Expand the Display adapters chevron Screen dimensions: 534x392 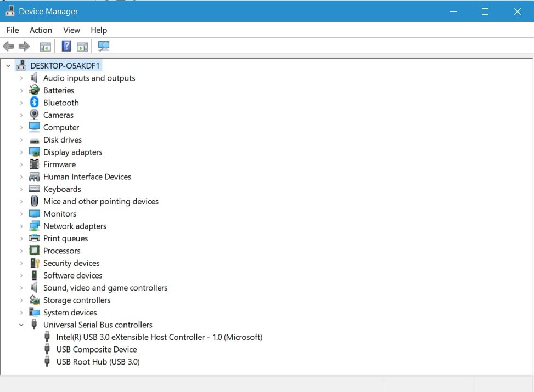pyautogui.click(x=21, y=152)
